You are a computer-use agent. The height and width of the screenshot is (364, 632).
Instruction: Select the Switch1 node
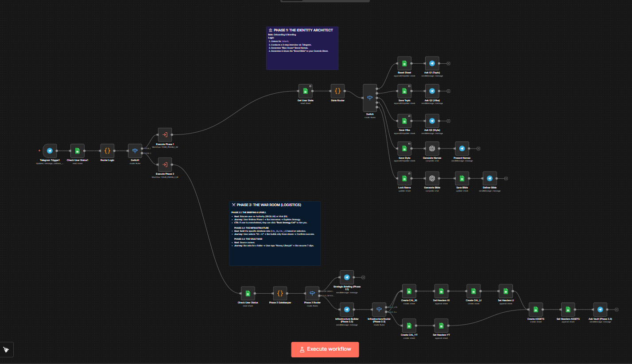(x=135, y=151)
